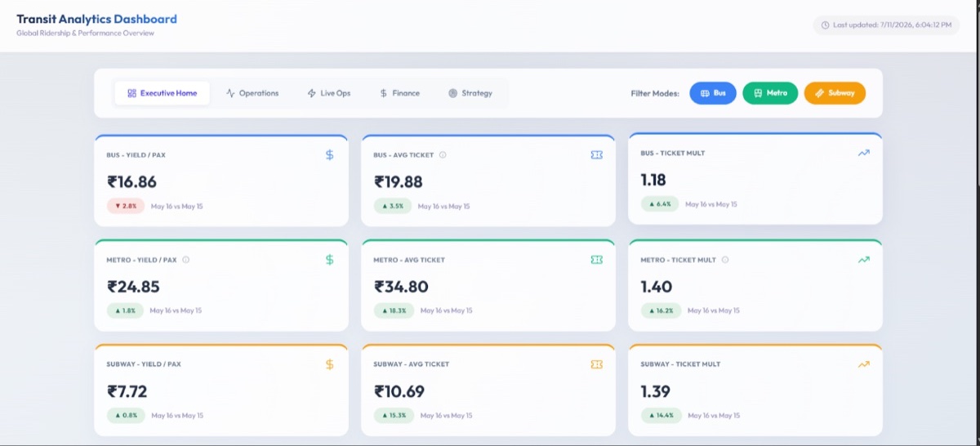Click the Bus avg ticket 3.5% badge

pos(393,206)
